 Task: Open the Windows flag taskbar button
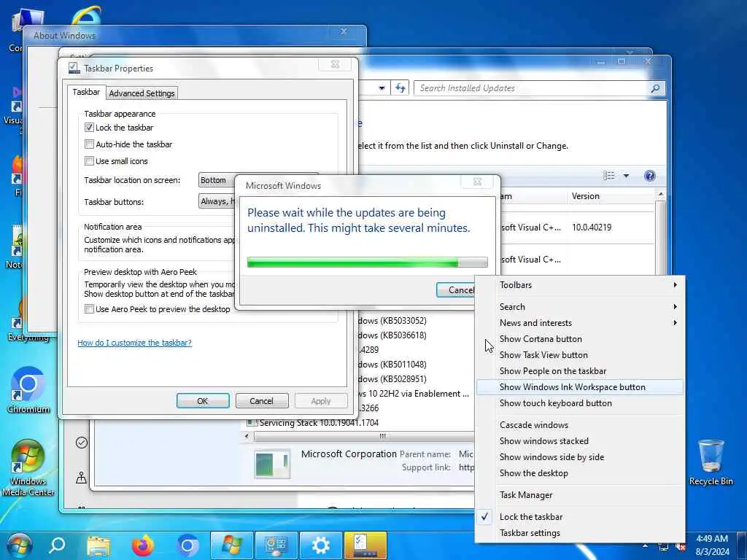point(231,545)
